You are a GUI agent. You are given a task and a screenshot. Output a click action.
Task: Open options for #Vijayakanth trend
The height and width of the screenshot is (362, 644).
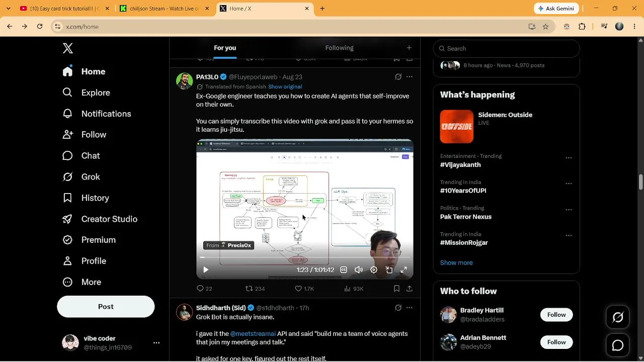click(569, 158)
